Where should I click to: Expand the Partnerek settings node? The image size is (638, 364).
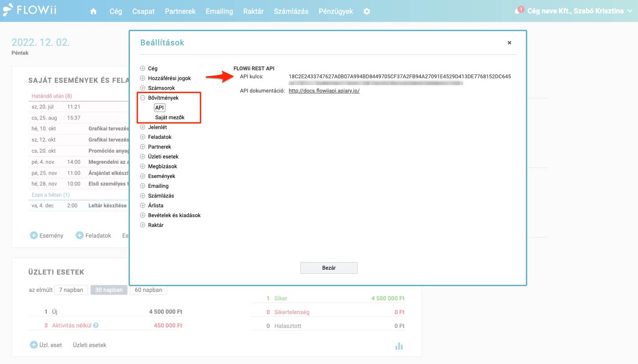pos(143,147)
